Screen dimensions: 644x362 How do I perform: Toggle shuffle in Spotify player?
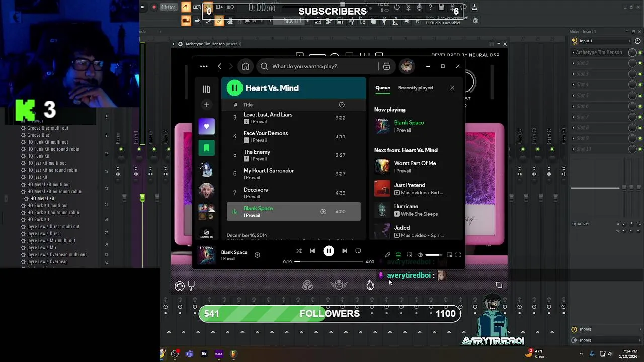coord(299,251)
